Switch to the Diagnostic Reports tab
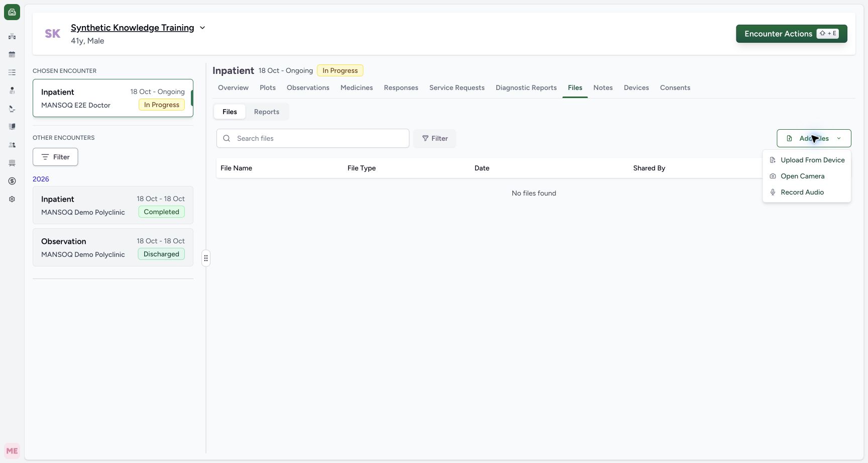The width and height of the screenshot is (868, 463). click(x=526, y=87)
